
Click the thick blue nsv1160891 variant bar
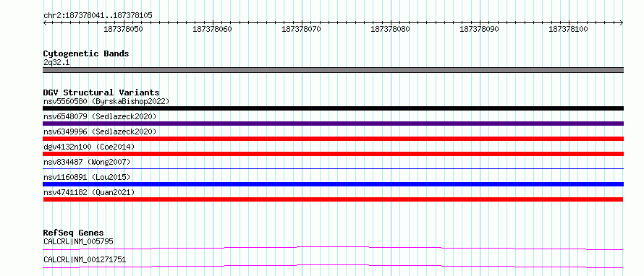[333, 184]
